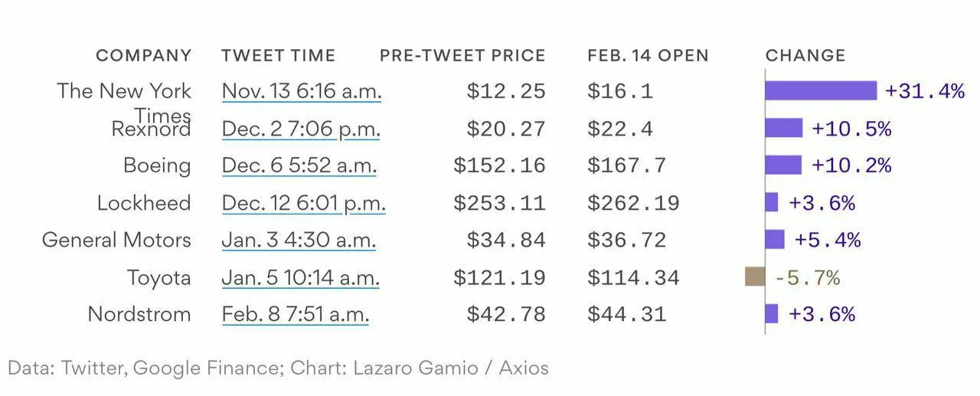Image resolution: width=980 pixels, height=396 pixels.
Task: Click the Nordstrom pre-tweet price $42.78
Action: click(x=506, y=314)
